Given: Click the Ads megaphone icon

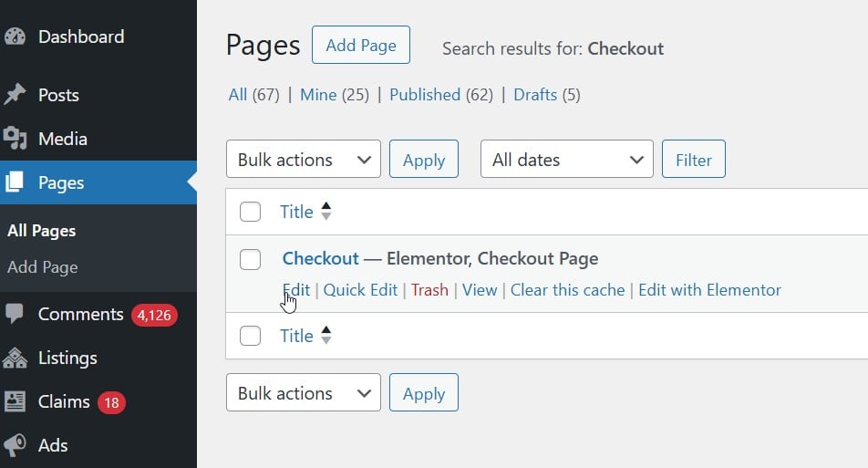Looking at the screenshot, I should coord(15,445).
